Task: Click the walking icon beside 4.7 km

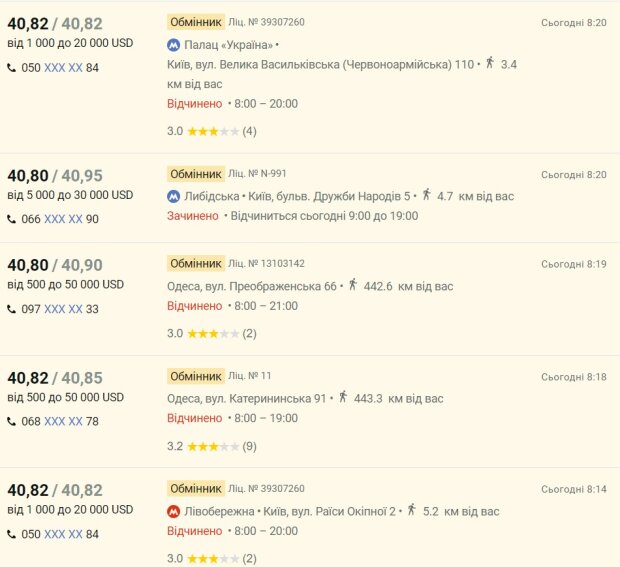Action: pos(427,195)
